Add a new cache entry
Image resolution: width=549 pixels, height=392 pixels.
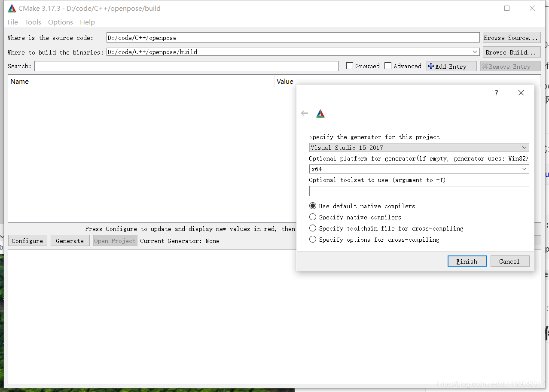click(x=451, y=66)
